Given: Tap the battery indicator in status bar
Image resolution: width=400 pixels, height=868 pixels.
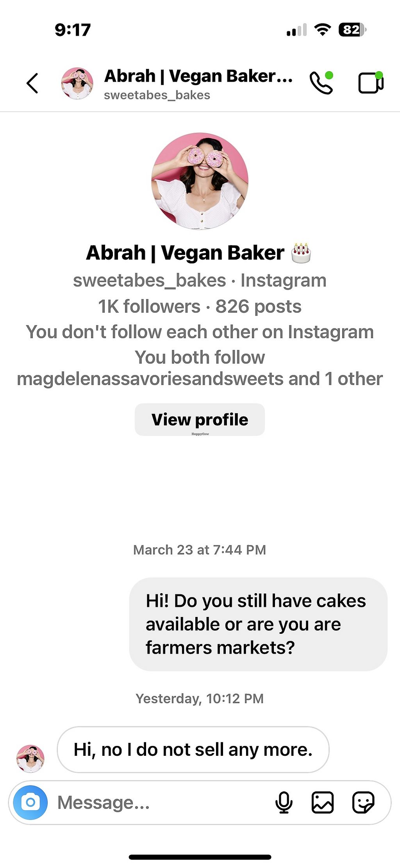Looking at the screenshot, I should pyautogui.click(x=352, y=30).
